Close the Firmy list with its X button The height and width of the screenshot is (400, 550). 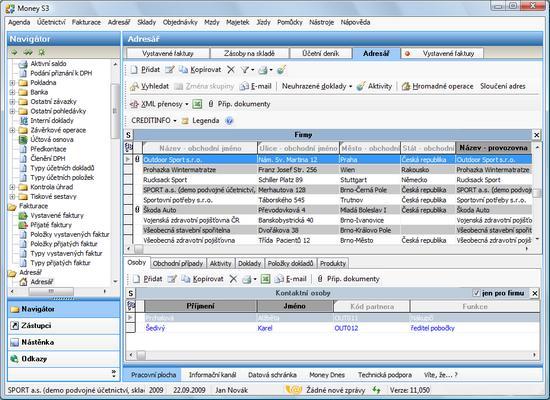536,135
